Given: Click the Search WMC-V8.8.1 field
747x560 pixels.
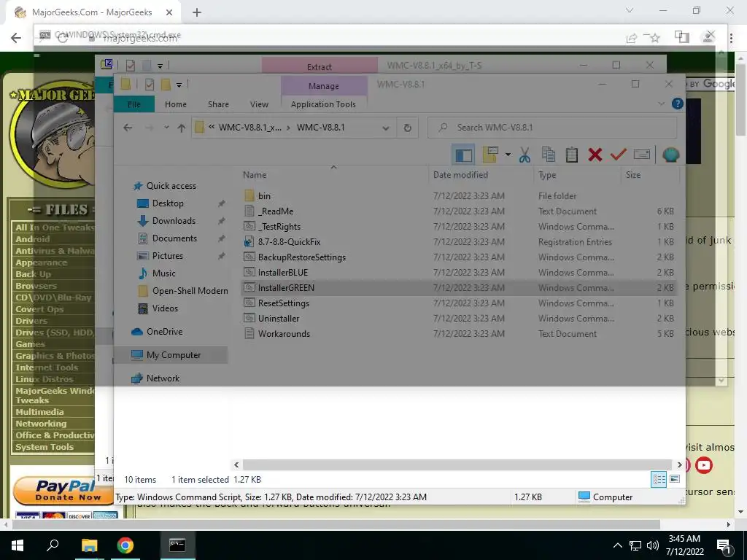Looking at the screenshot, I should point(552,128).
